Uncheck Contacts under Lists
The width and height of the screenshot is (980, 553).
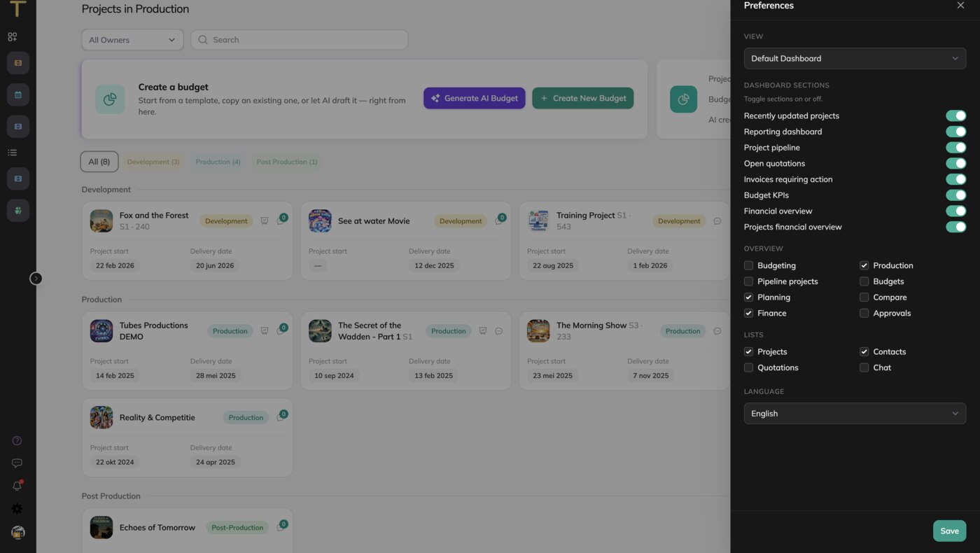click(864, 351)
